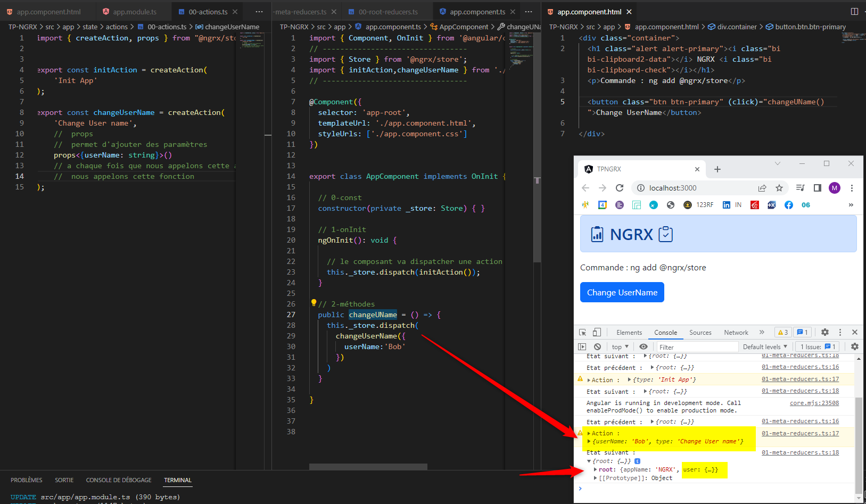This screenshot has height=504, width=866.
Task: Open a new browser tab with plus
Action: (x=717, y=169)
